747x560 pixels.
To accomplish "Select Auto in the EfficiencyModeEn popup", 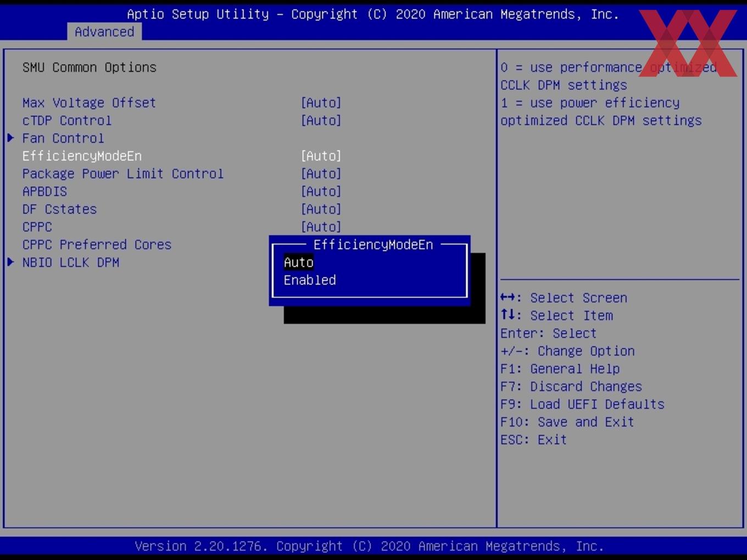I will [x=298, y=262].
